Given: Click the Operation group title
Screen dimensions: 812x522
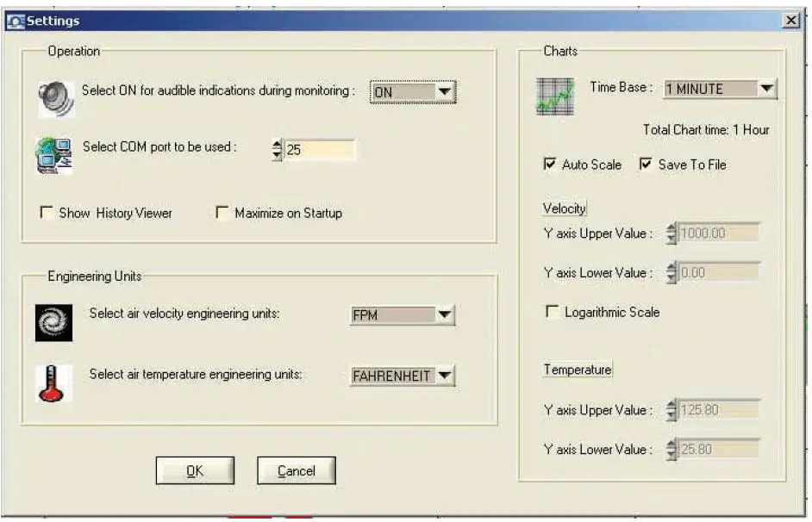Looking at the screenshot, I should pyautogui.click(x=73, y=51).
